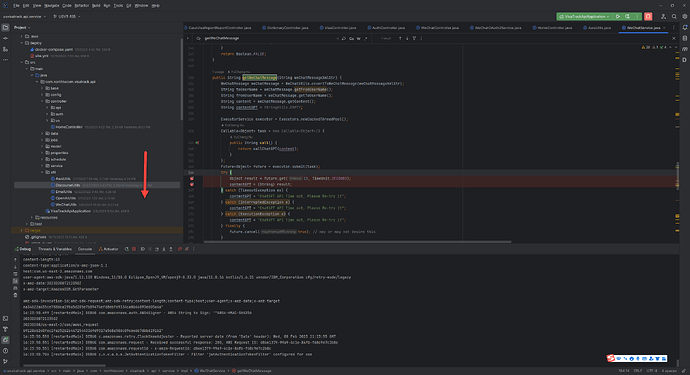The width and height of the screenshot is (690, 375).
Task: Toggle Words option in find bar
Action: 359,38
